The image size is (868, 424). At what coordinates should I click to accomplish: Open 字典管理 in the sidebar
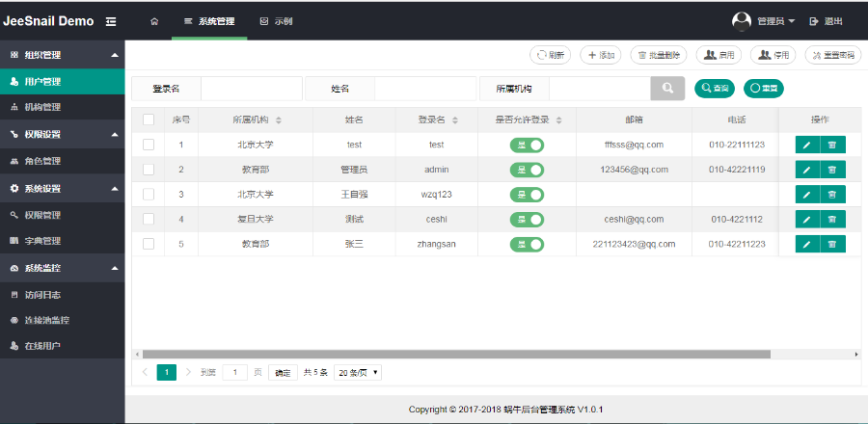(62, 241)
